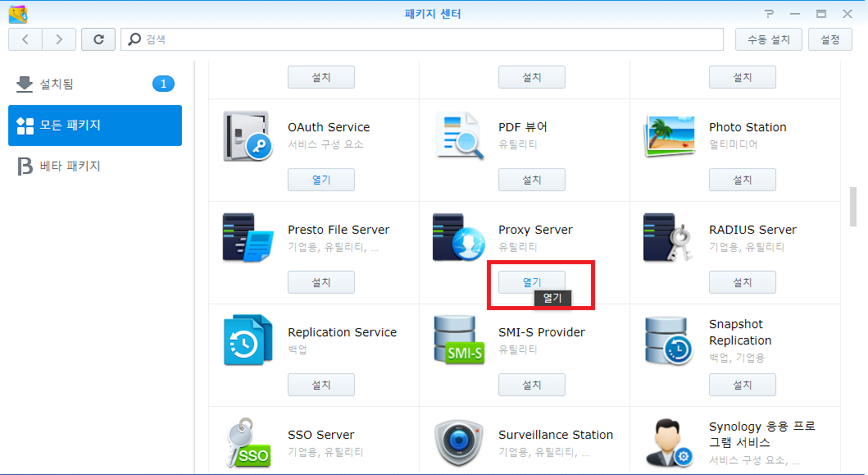Screen dimensions: 868x475
Task: Click the Package Center logo icon
Action: 18,15
